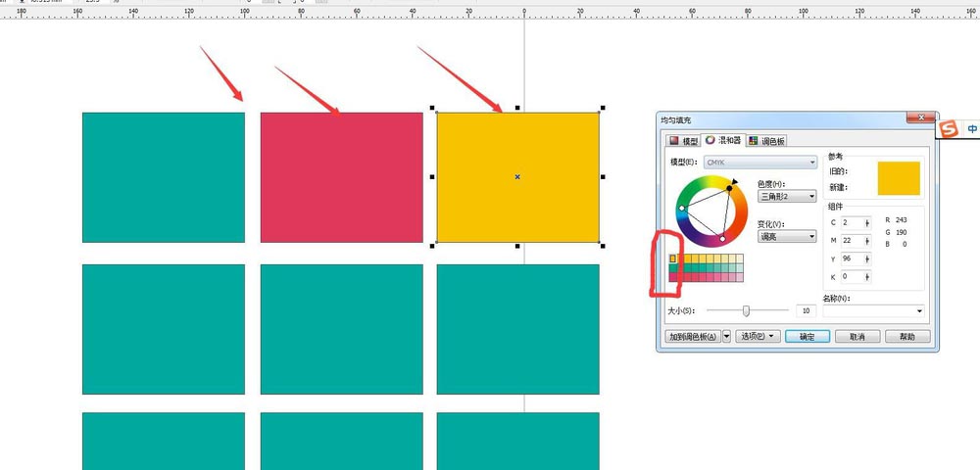980x470 pixels.
Task: Click the center X marker of yellow rectangle
Action: pos(517,177)
